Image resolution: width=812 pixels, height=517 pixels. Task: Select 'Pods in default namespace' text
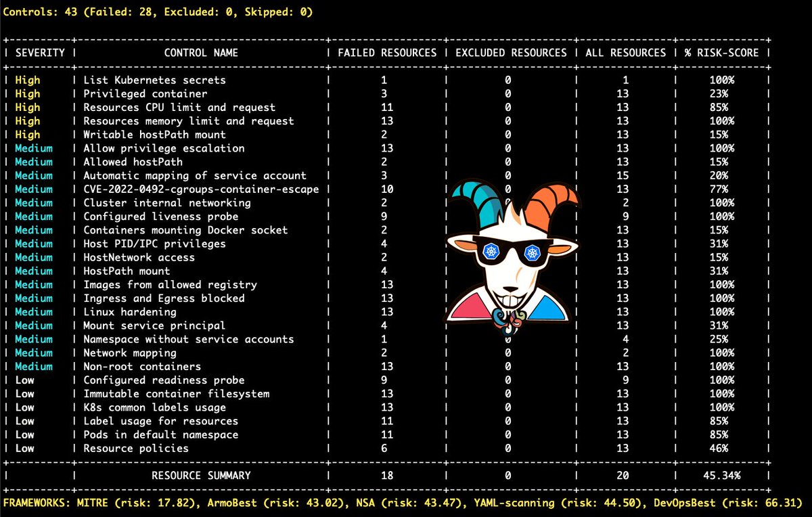point(161,434)
